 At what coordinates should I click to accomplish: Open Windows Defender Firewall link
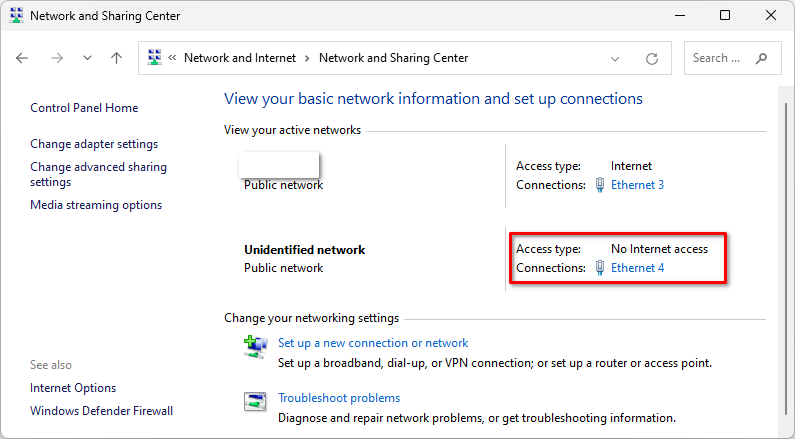(101, 411)
